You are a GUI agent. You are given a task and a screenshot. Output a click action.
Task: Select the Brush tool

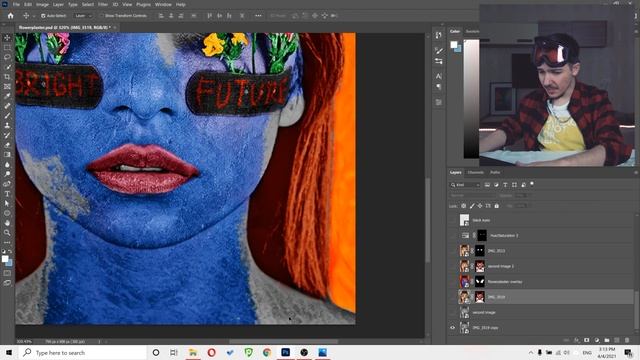tap(7, 116)
